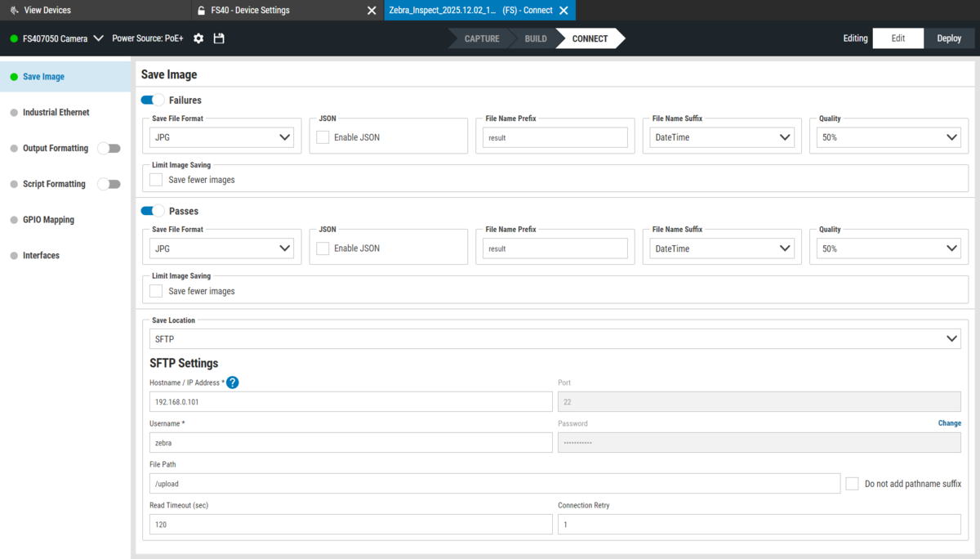
Task: Click the save floppy disk icon
Action: point(219,38)
